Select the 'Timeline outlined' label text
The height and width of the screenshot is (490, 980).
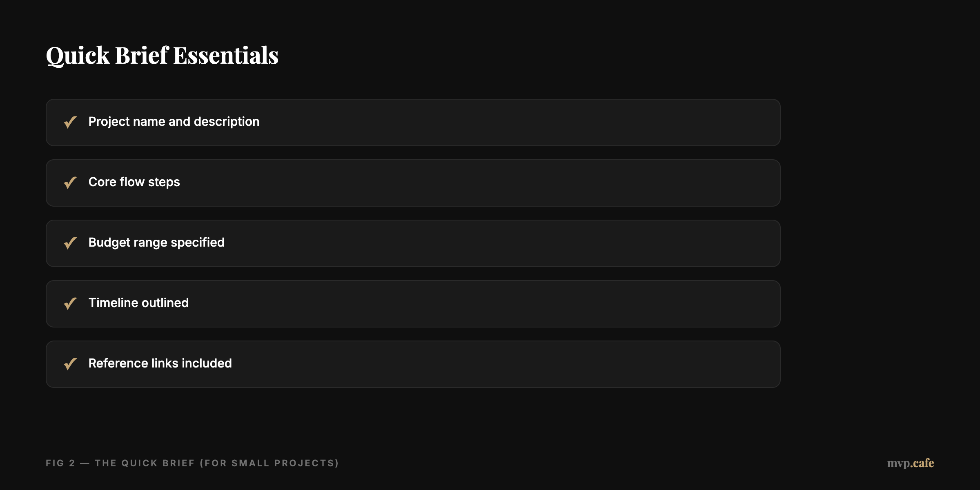[x=138, y=303]
